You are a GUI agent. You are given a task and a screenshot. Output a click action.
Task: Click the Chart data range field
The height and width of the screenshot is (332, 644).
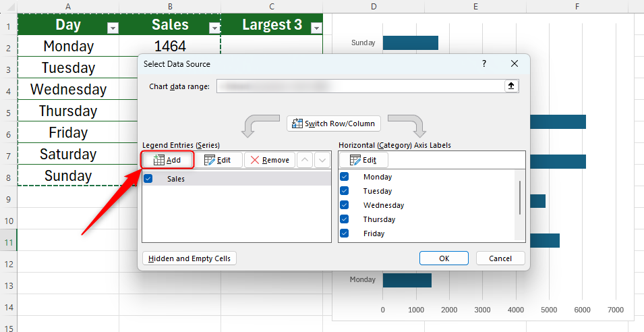[361, 86]
